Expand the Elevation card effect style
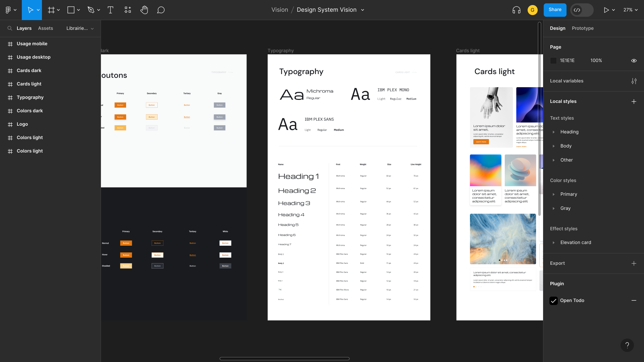 tap(554, 242)
